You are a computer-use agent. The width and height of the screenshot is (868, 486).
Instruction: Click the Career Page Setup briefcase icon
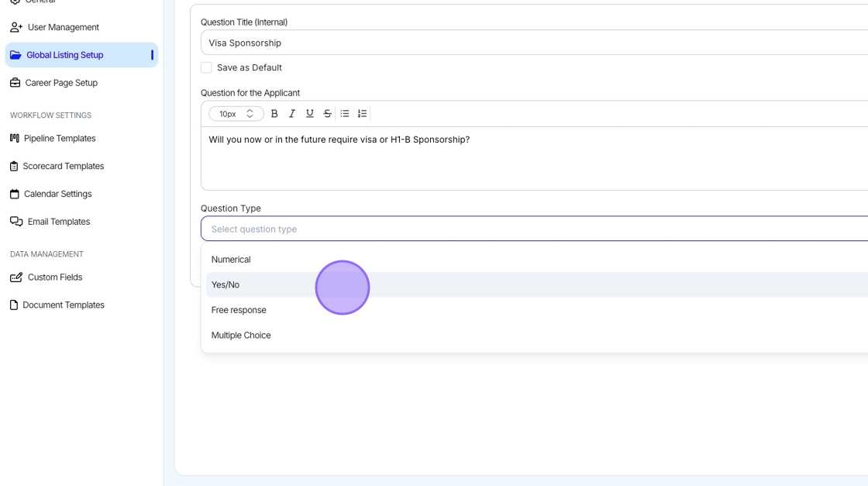15,83
